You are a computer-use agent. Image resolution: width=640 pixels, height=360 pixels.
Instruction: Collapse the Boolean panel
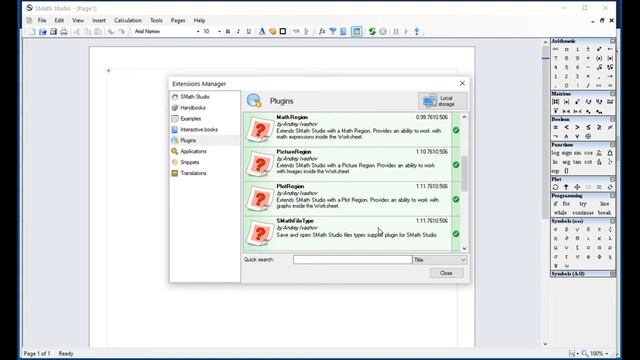612,119
